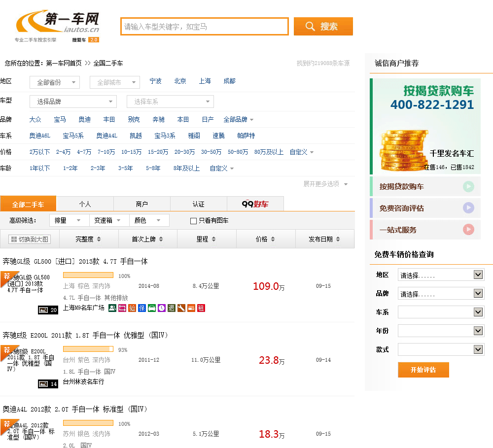The image size is (493, 448).
Task: Click the pink exchange arrows service icon
Action: pos(122,308)
